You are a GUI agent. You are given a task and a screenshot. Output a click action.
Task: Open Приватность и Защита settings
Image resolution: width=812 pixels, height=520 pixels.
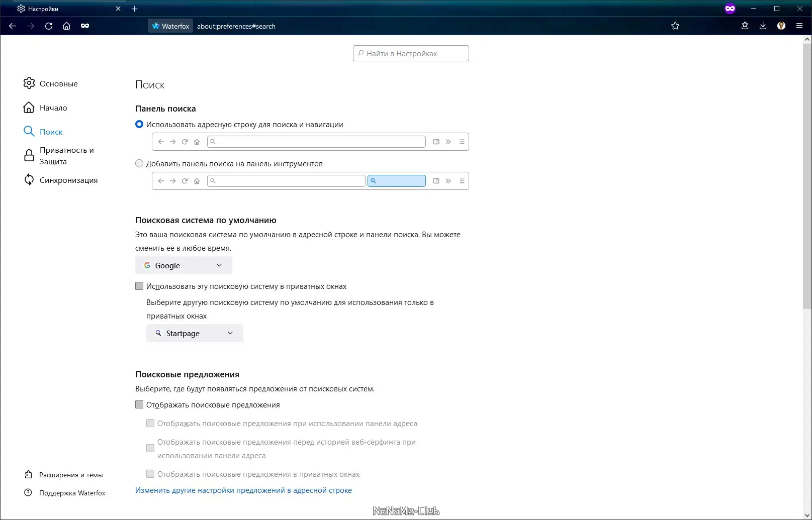click(x=59, y=156)
